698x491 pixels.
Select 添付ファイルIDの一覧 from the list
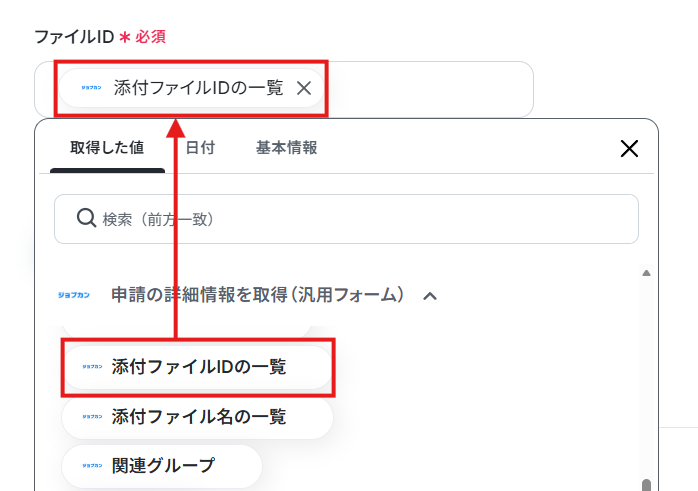198,367
